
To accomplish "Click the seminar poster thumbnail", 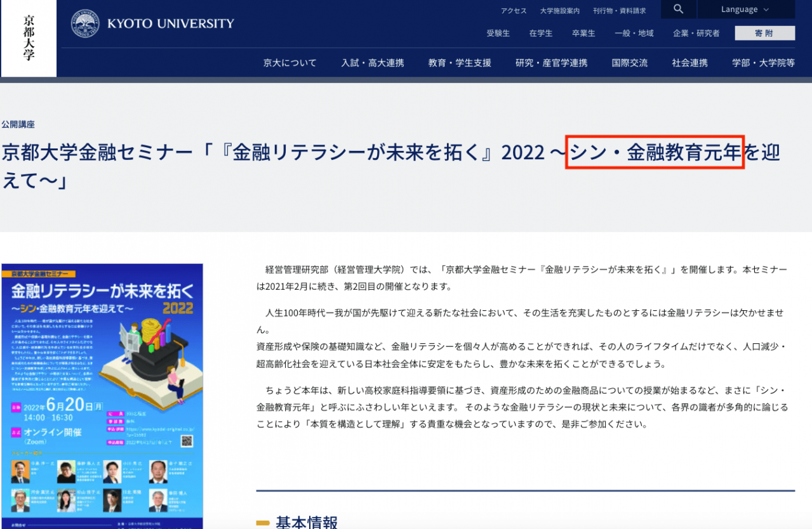I will point(102,396).
